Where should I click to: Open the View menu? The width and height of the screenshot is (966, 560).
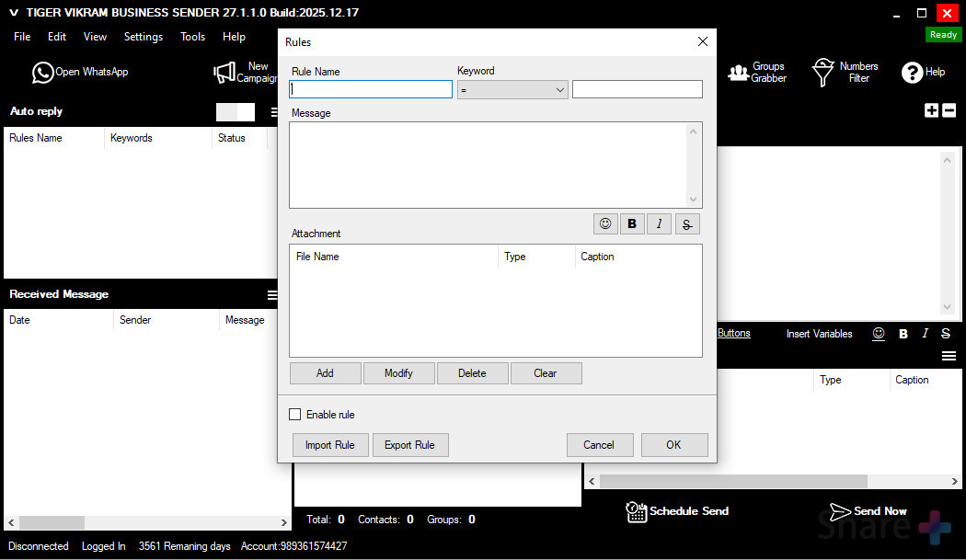(x=95, y=37)
